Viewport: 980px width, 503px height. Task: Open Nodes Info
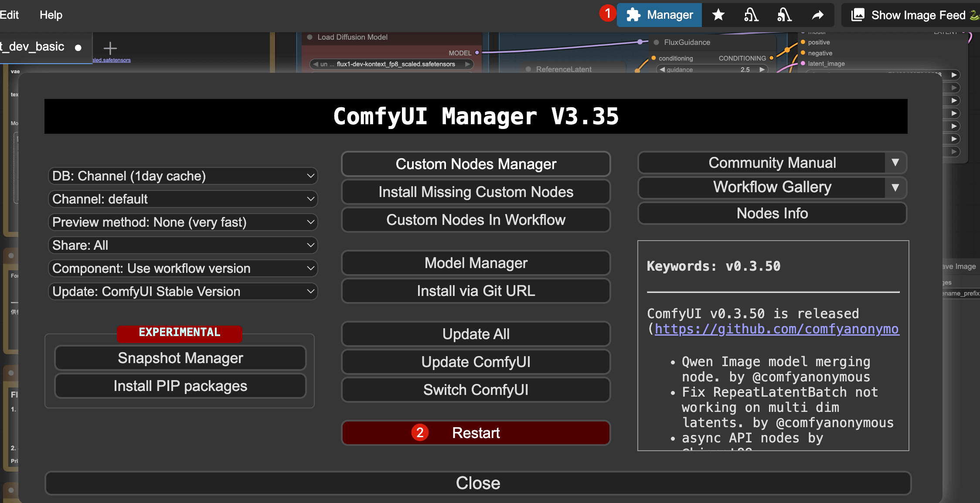pyautogui.click(x=772, y=213)
